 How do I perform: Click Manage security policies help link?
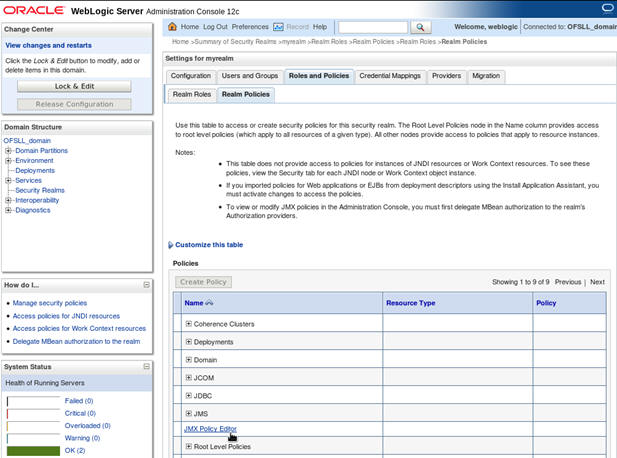[50, 303]
